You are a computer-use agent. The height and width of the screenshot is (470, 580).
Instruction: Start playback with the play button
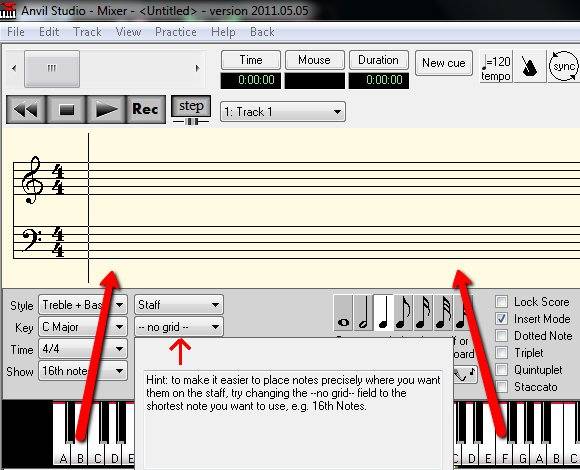[106, 109]
